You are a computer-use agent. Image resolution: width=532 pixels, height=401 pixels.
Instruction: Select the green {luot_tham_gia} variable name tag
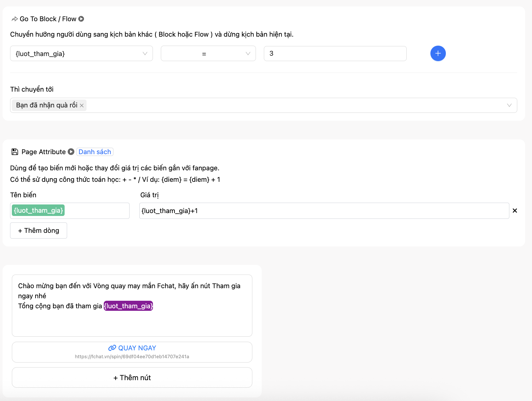coord(38,211)
